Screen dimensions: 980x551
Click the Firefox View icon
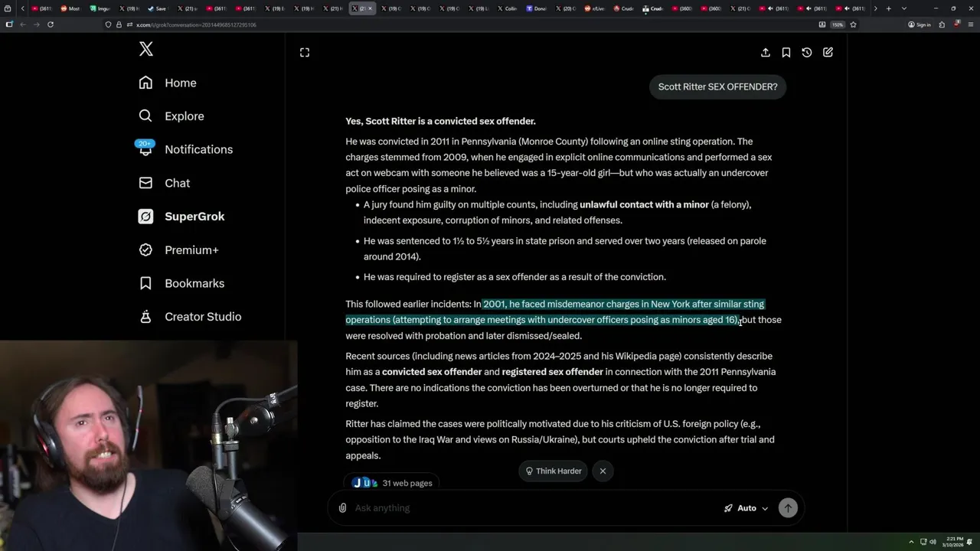(x=8, y=8)
